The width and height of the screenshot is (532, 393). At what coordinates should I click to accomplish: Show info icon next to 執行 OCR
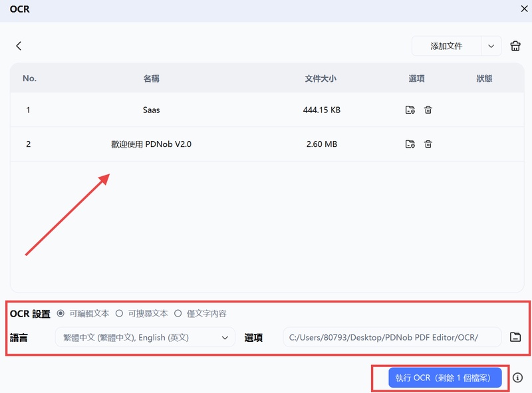pos(517,378)
